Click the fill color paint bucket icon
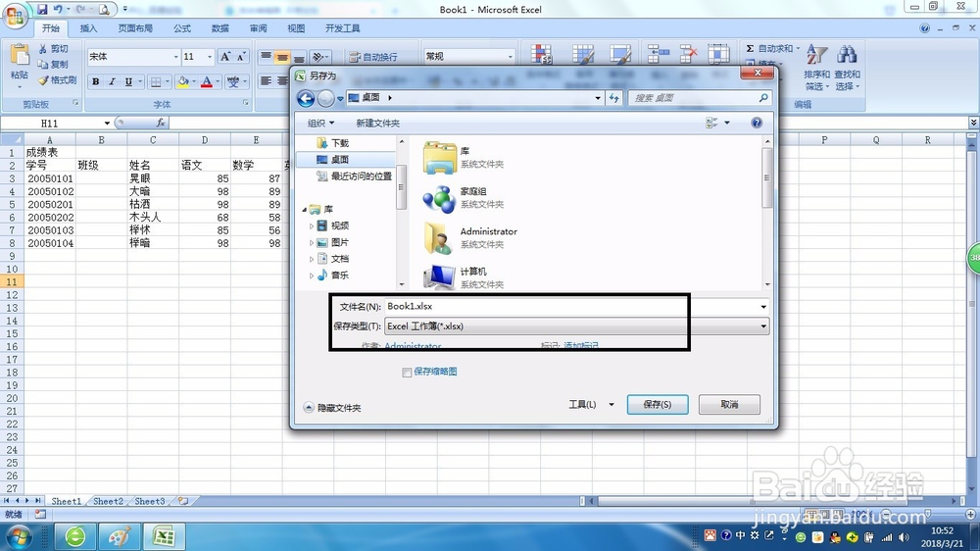980x551 pixels. tap(182, 81)
